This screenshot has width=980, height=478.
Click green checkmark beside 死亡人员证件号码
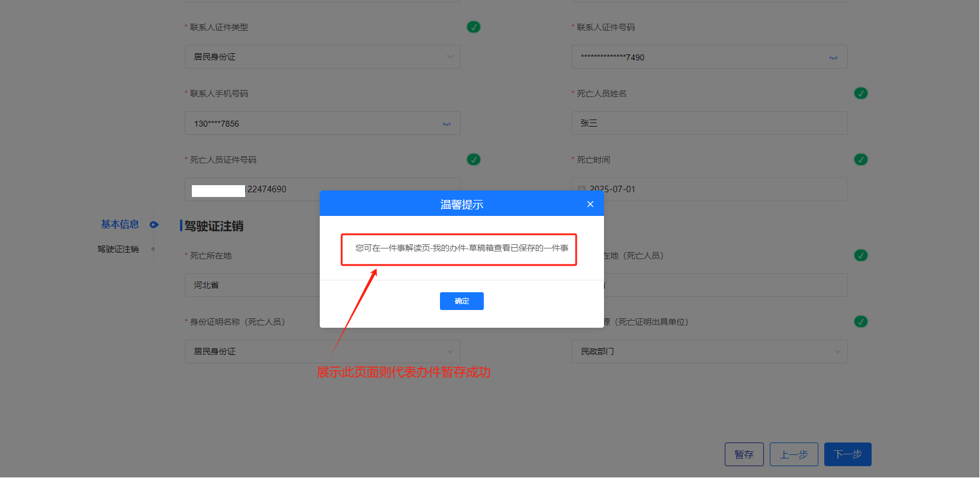coord(474,160)
